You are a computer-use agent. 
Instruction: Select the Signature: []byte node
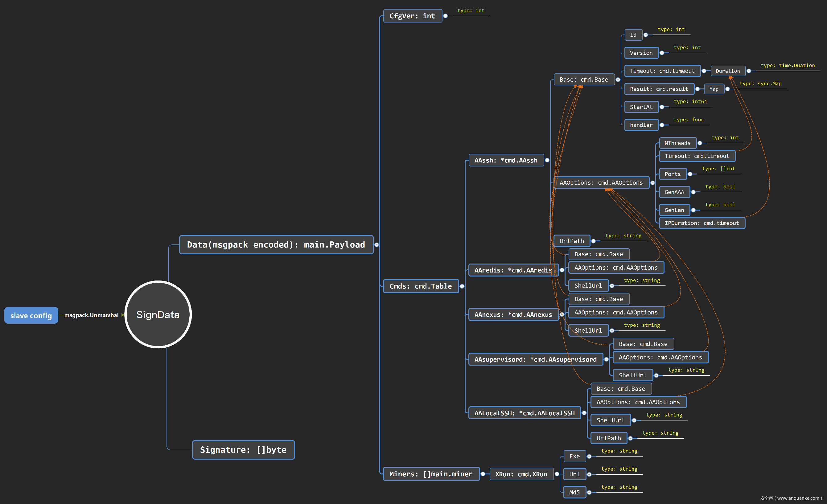pyautogui.click(x=243, y=450)
